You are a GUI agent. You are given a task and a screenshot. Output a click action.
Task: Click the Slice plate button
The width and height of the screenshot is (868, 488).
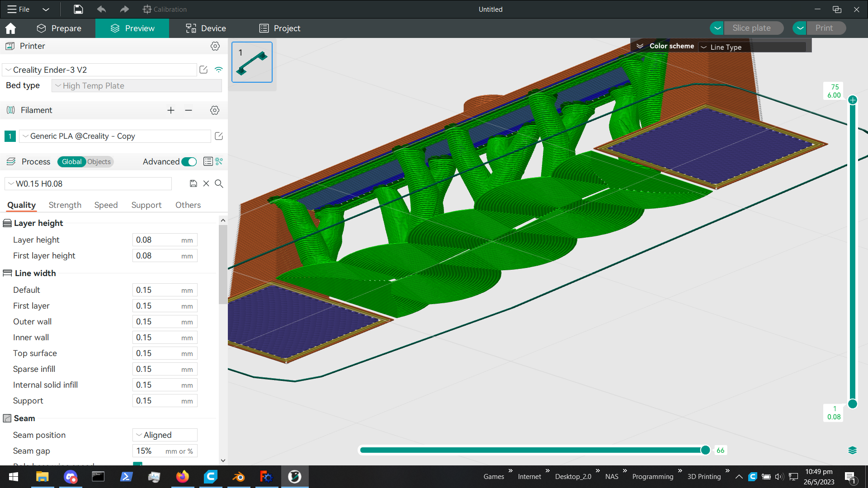click(753, 28)
